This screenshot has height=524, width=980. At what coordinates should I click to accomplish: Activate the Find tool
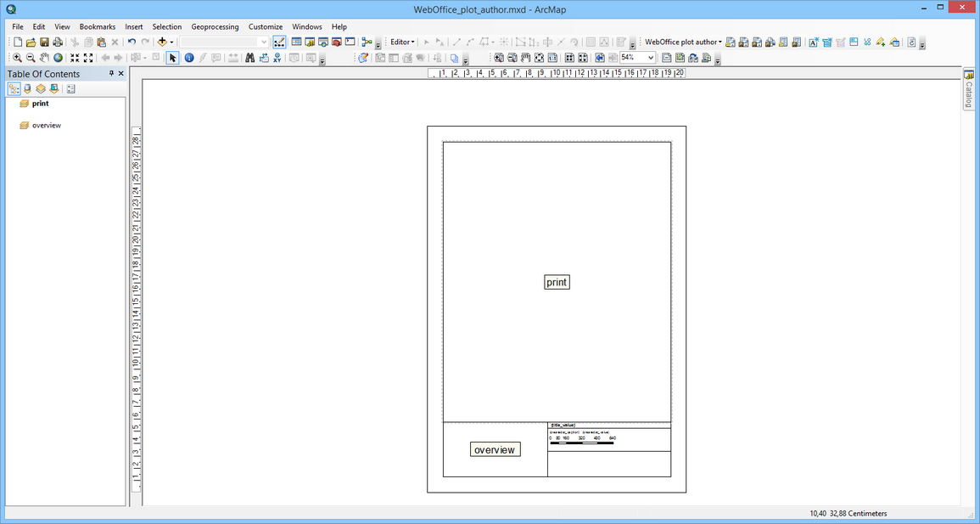(x=250, y=58)
